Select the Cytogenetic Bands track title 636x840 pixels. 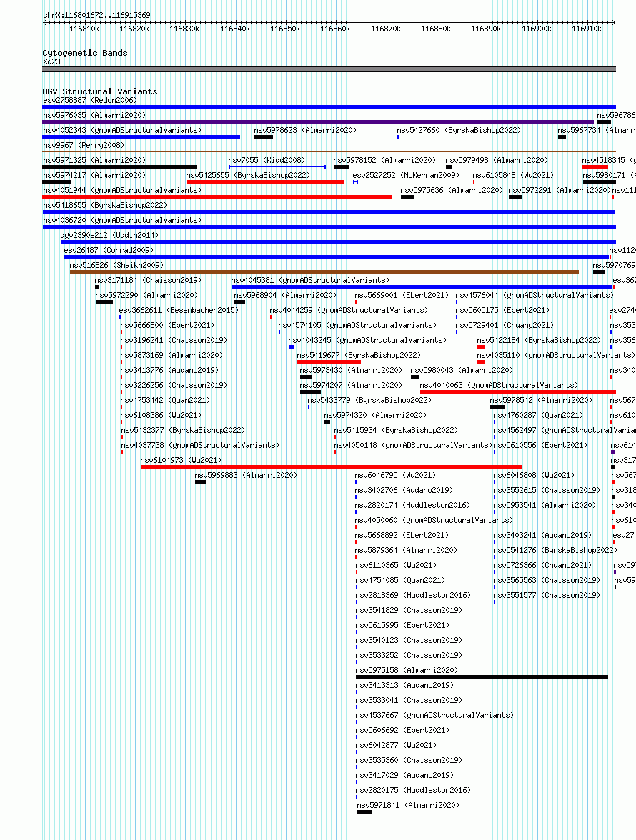(84, 53)
